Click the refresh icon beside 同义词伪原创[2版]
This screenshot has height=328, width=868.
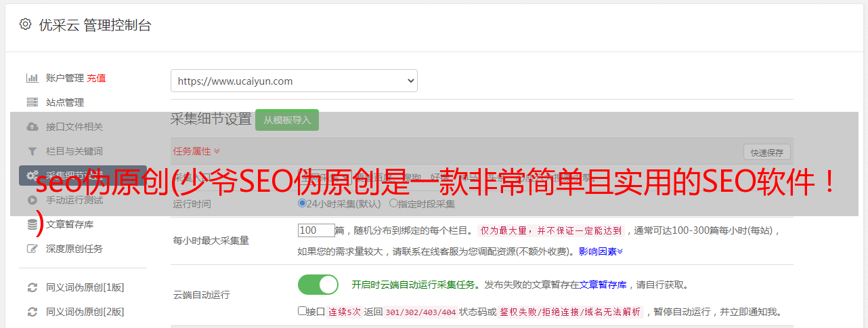[x=32, y=312]
